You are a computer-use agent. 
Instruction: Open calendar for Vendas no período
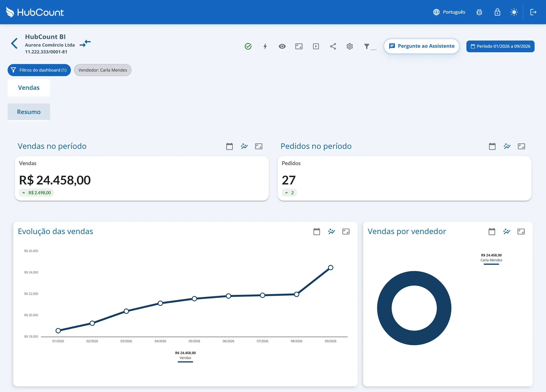229,146
